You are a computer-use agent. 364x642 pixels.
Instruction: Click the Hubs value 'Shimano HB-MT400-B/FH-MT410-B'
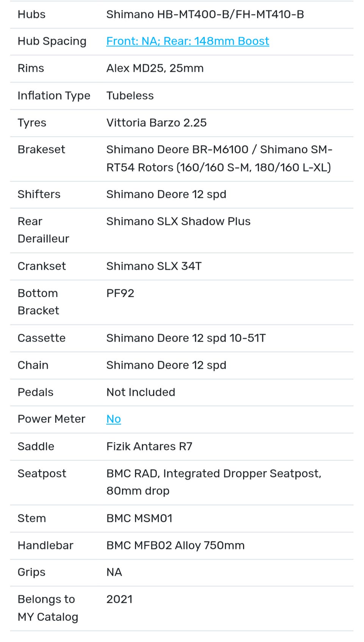[205, 14]
